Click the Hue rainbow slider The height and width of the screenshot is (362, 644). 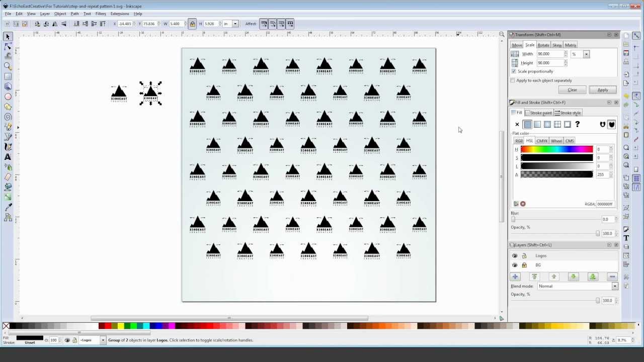[x=557, y=149]
